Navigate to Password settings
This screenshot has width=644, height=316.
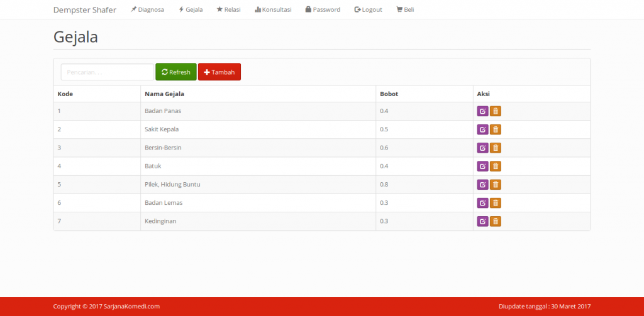point(323,9)
